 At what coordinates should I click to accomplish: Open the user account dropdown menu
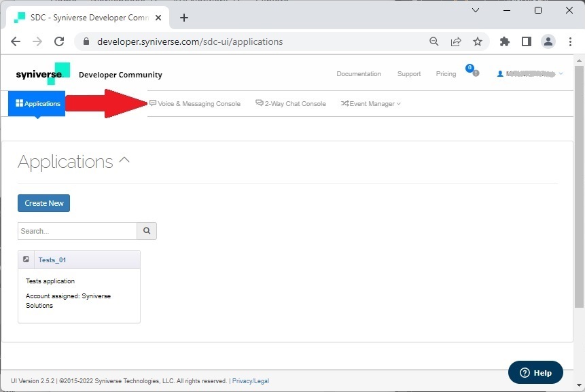(530, 74)
